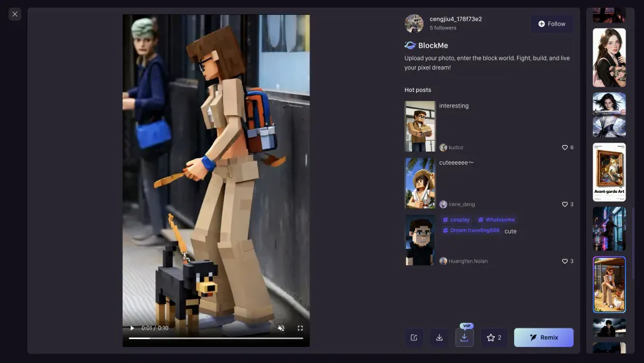Share this post via share icon
The height and width of the screenshot is (363, 644).
pos(414,337)
